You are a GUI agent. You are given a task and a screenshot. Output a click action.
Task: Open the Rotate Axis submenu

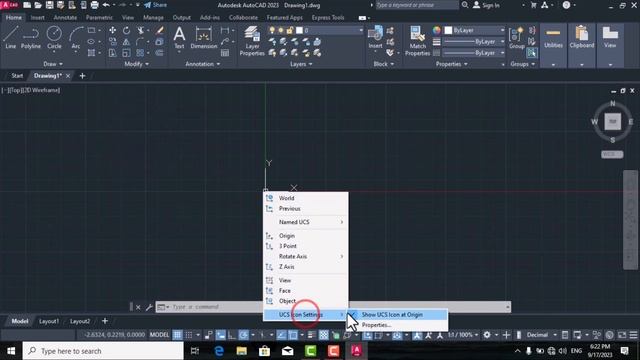coord(306,256)
